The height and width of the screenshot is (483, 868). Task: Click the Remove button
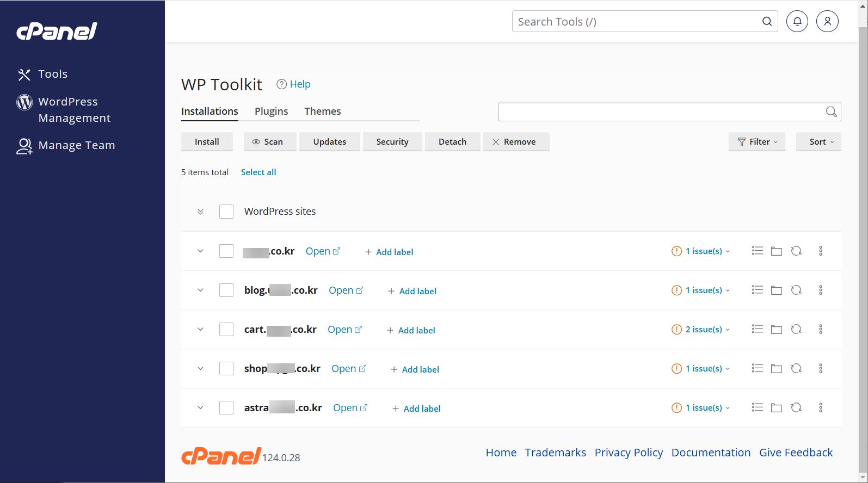click(x=516, y=141)
